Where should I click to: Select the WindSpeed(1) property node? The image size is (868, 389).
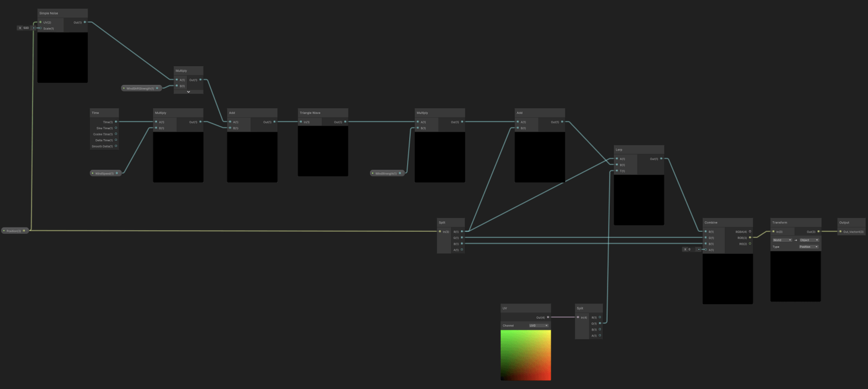[x=105, y=173]
